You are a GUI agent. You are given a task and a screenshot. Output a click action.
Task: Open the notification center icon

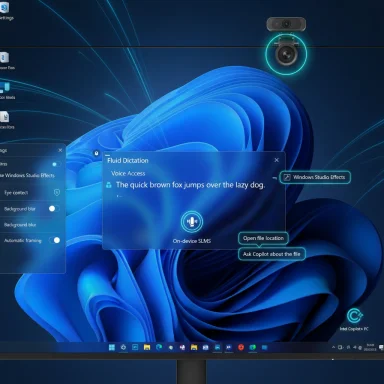(x=381, y=347)
